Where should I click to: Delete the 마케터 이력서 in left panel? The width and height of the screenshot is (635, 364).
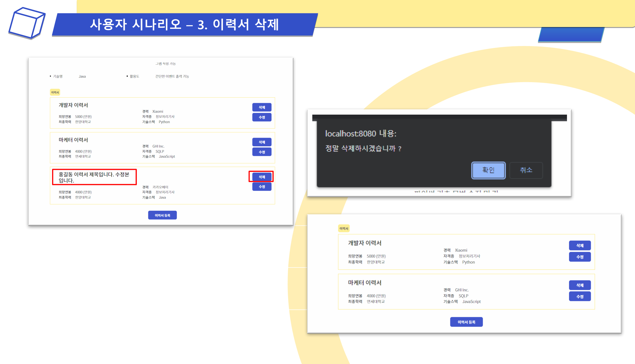click(261, 142)
